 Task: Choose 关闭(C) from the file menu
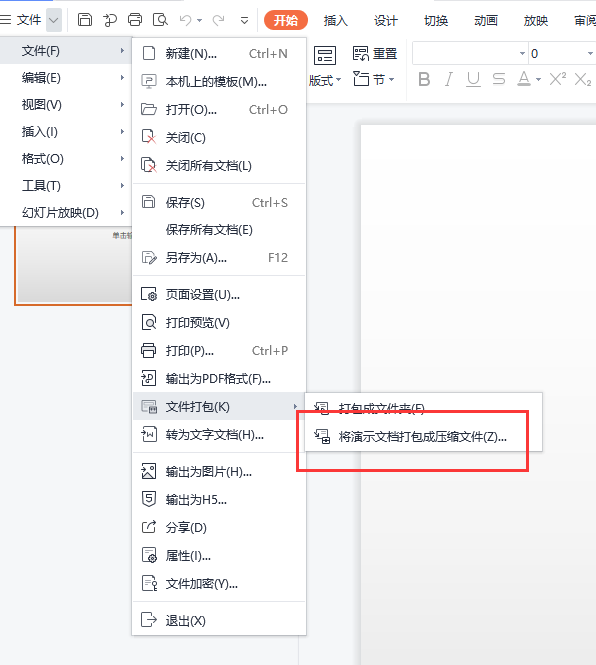219,138
